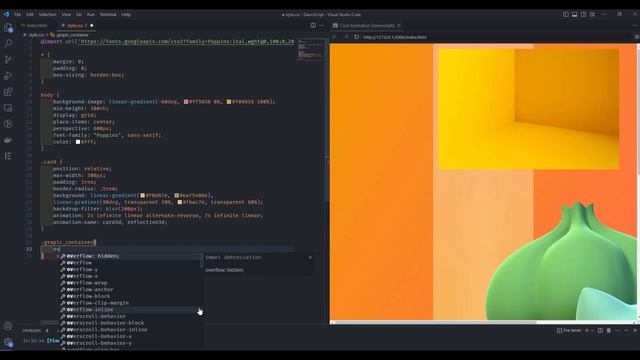Click the Google Fonts URL in import
Screen dimensions: 640x360
point(187,41)
